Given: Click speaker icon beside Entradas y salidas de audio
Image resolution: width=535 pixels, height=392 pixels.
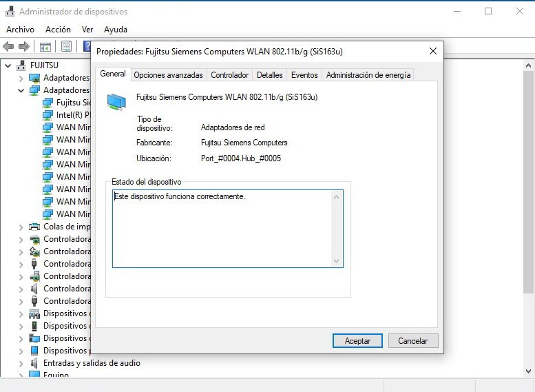Looking at the screenshot, I should coord(34,363).
